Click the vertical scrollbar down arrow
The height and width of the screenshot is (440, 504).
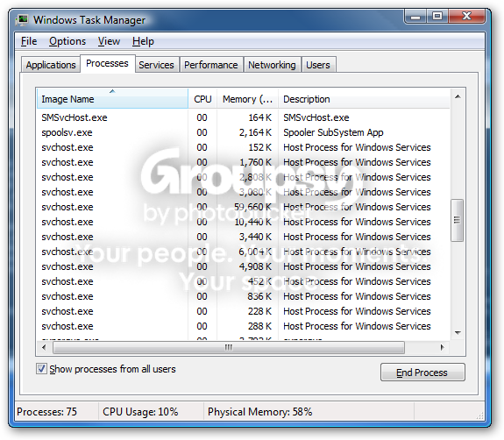pos(458,333)
